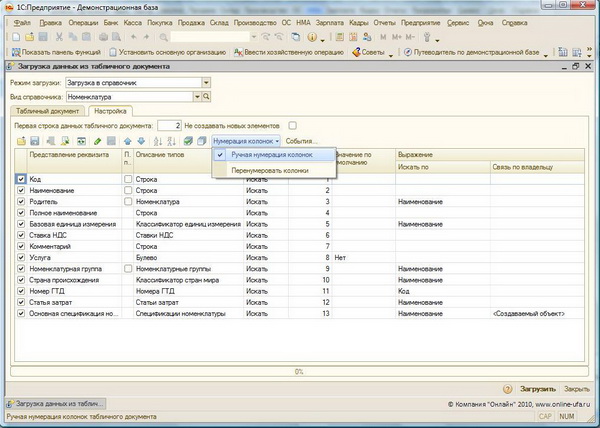Open the Сервис menu
This screenshot has width=600, height=428.
click(x=458, y=23)
